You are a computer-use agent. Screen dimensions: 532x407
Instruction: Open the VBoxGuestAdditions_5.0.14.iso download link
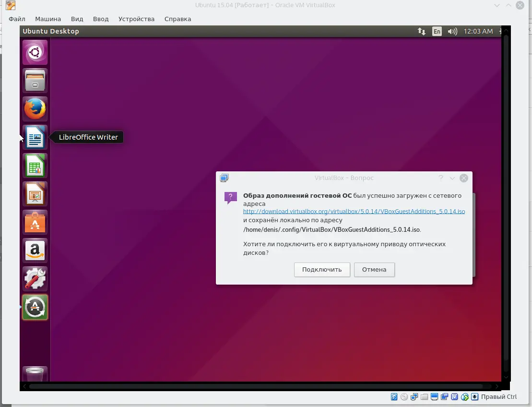(354, 211)
